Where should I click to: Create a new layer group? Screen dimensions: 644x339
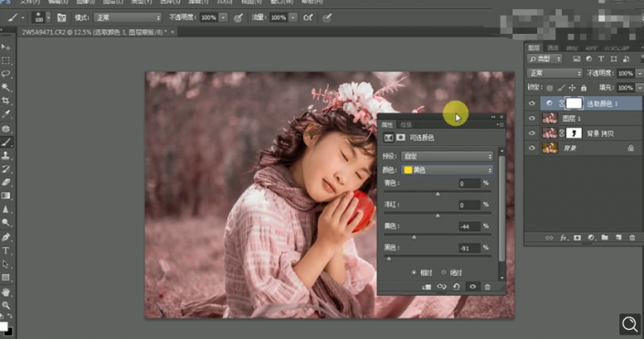605,238
